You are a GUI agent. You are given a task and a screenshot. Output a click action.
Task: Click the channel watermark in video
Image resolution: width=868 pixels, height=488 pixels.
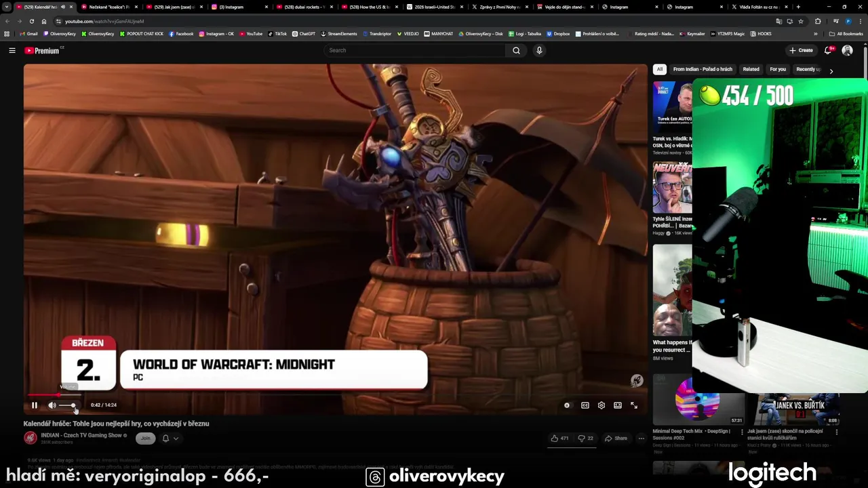coord(636,381)
